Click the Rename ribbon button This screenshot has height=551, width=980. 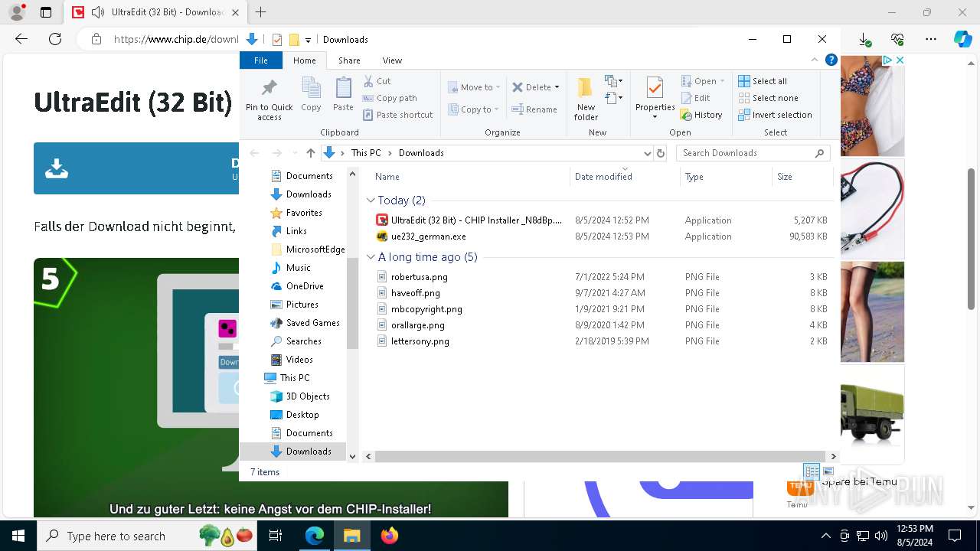tap(534, 109)
